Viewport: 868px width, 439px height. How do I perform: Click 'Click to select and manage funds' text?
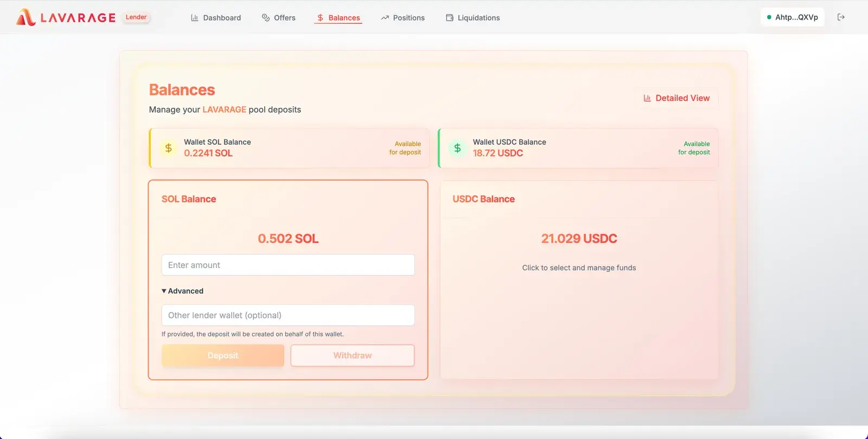(579, 268)
